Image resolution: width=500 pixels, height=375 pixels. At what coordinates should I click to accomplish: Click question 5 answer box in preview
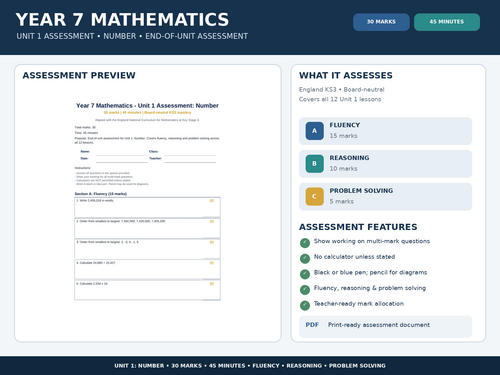click(147, 290)
